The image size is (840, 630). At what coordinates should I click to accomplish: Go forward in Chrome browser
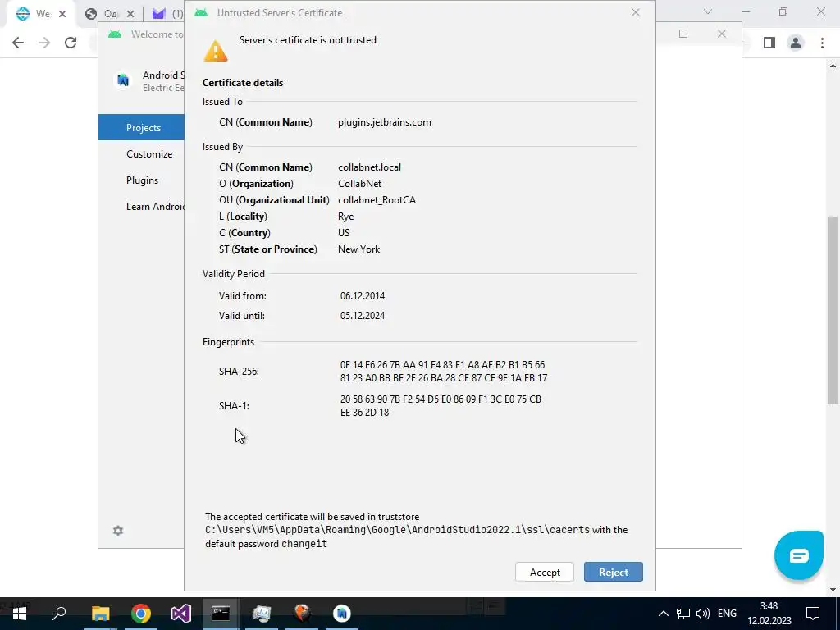pos(44,43)
